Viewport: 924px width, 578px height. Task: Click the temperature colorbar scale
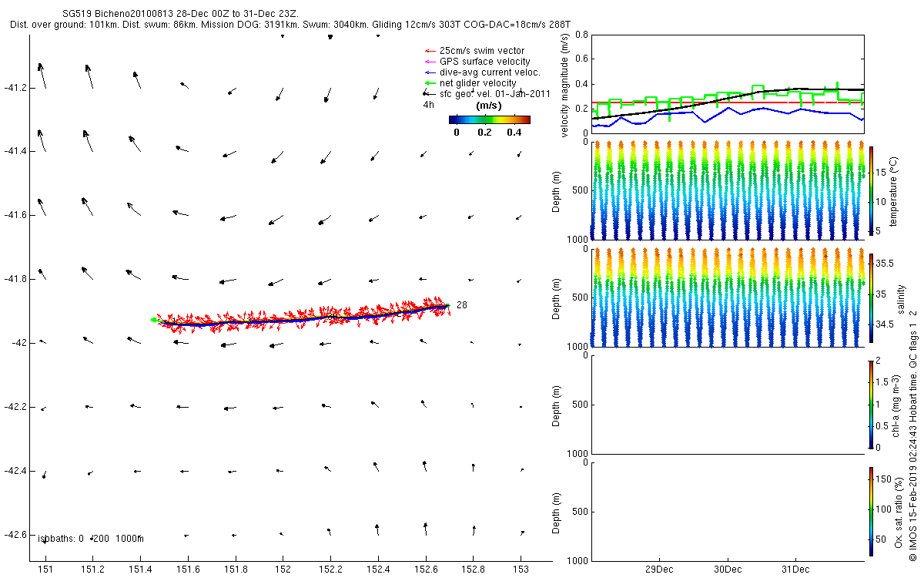[x=871, y=190]
